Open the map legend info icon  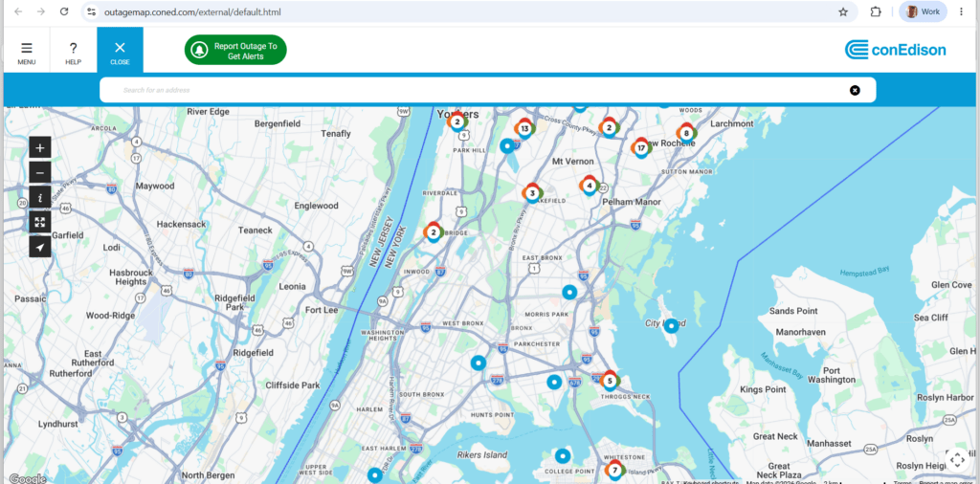pos(40,197)
